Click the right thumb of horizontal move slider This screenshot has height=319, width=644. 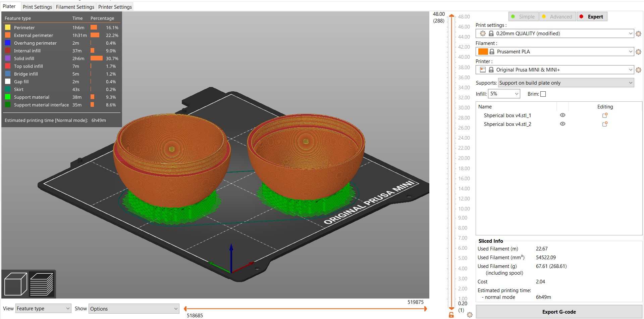coord(425,309)
